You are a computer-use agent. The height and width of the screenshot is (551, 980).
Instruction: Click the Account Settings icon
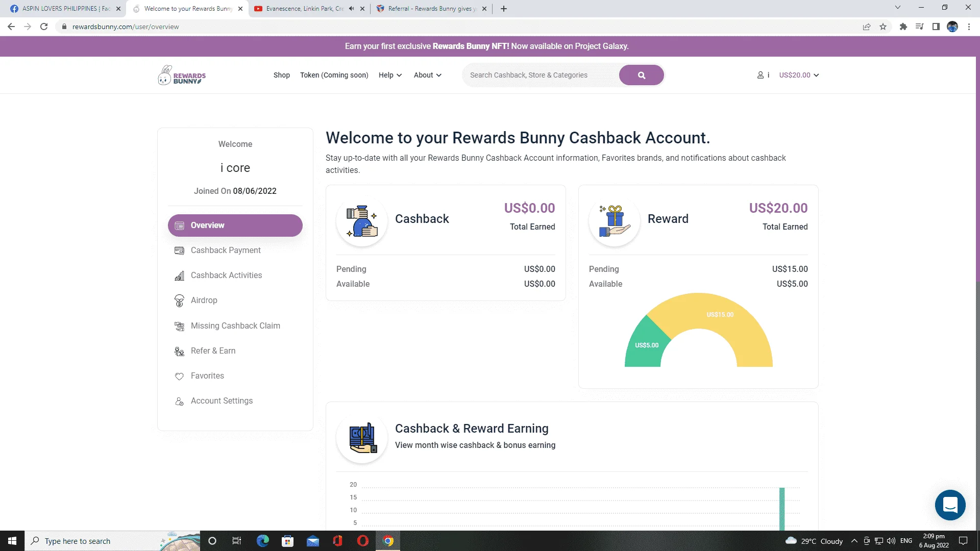click(x=179, y=401)
